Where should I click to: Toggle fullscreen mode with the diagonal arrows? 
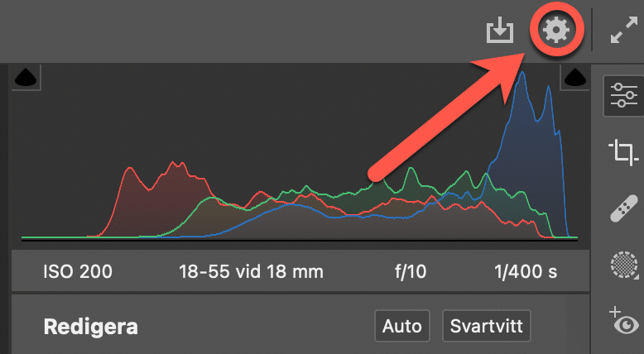click(x=622, y=31)
